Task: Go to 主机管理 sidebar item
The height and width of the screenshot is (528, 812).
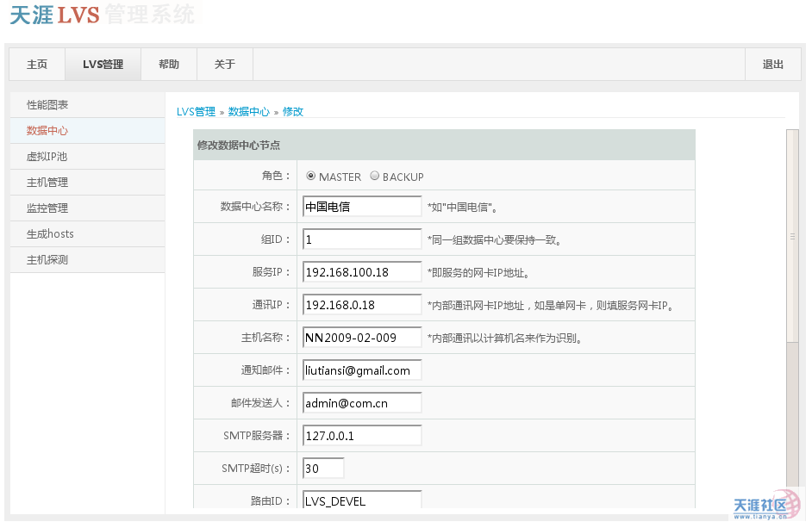Action: point(47,183)
